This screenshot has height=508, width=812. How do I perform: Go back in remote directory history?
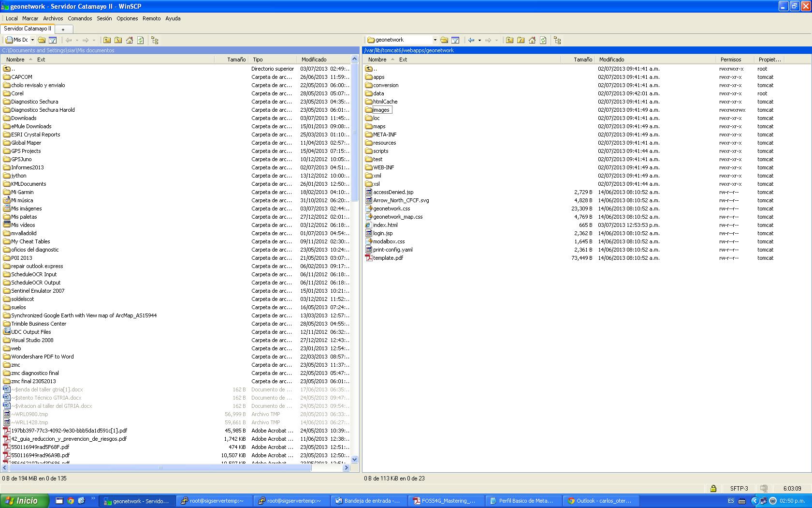pos(471,40)
